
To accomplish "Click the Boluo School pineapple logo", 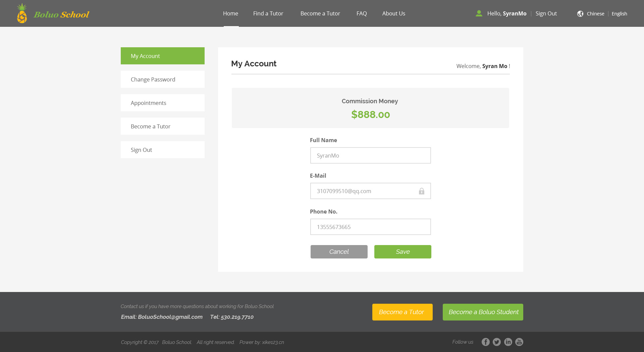I will (22, 14).
